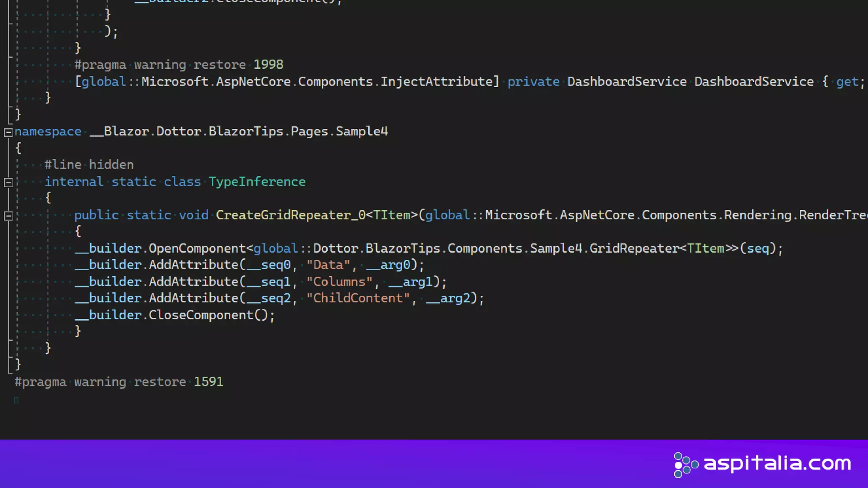Click the private keyword before DashboardService
The height and width of the screenshot is (488, 868).
[533, 81]
